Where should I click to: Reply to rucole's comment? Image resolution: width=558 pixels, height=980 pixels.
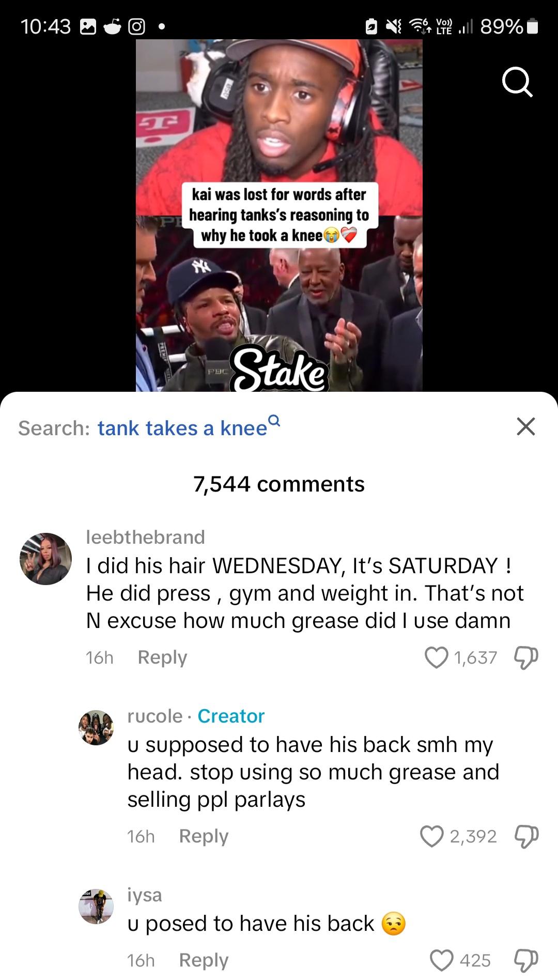coord(204,836)
